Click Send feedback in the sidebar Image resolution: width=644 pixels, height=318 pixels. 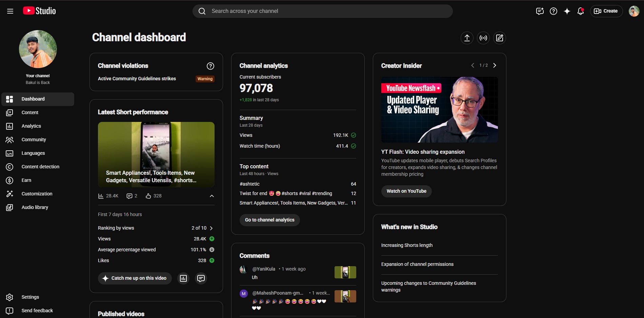(x=38, y=311)
